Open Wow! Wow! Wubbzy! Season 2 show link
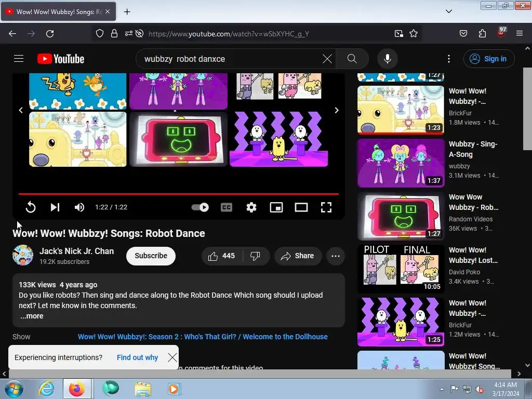Image resolution: width=532 pixels, height=399 pixels. [203, 337]
